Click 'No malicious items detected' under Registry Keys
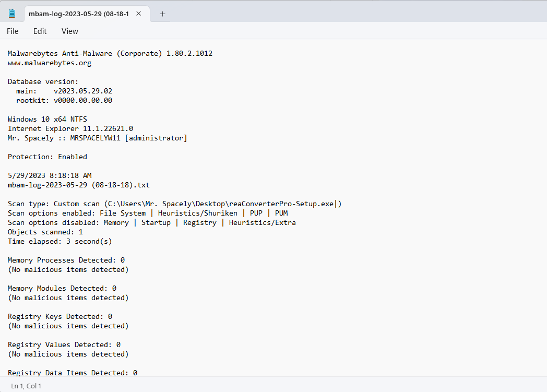The image size is (547, 392). (x=68, y=326)
